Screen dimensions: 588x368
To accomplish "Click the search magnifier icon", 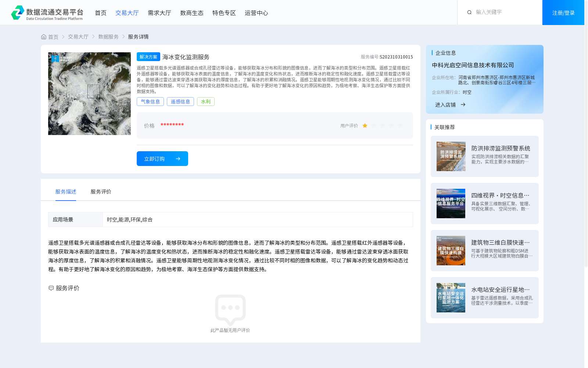I will 469,13.
